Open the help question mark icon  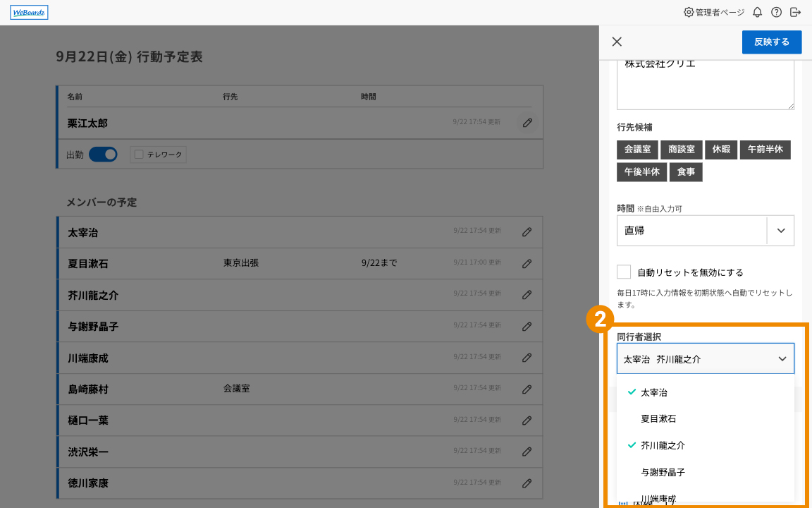776,13
